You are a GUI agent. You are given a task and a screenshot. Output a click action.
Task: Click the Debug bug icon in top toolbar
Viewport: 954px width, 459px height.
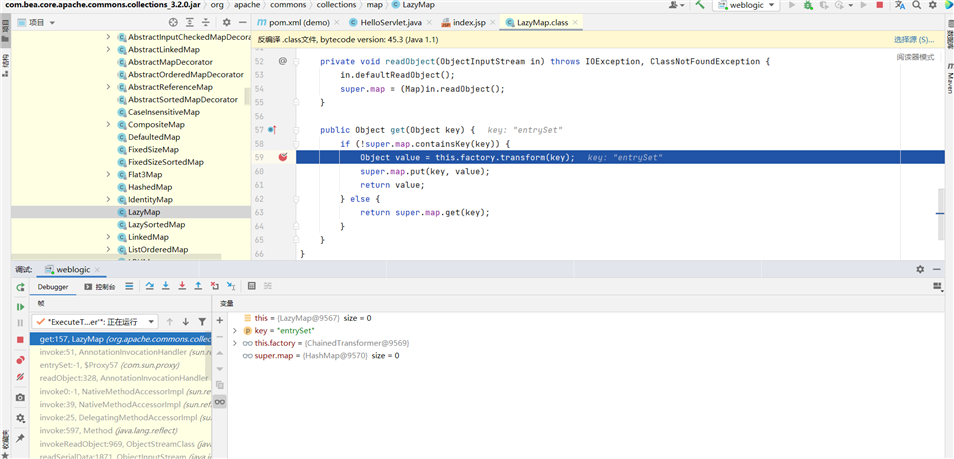pos(807,6)
